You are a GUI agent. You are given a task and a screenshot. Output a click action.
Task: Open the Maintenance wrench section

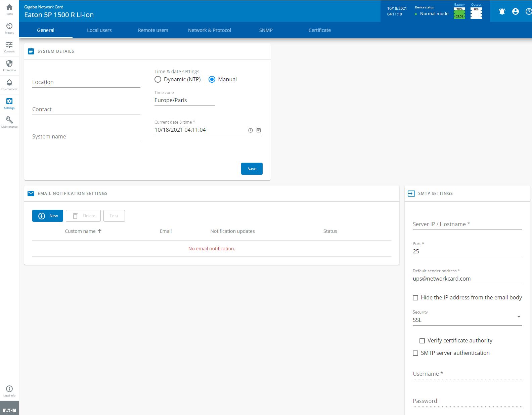[9, 122]
